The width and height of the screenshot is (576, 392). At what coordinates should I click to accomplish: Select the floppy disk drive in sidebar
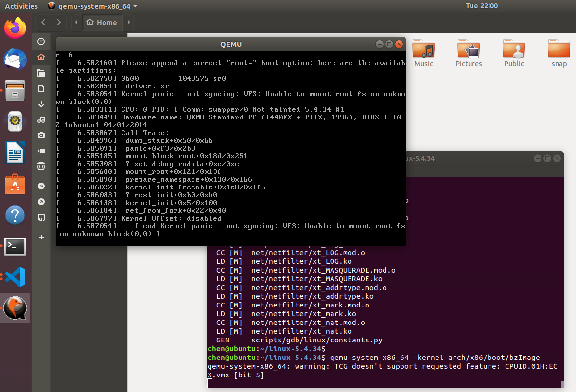tap(41, 217)
